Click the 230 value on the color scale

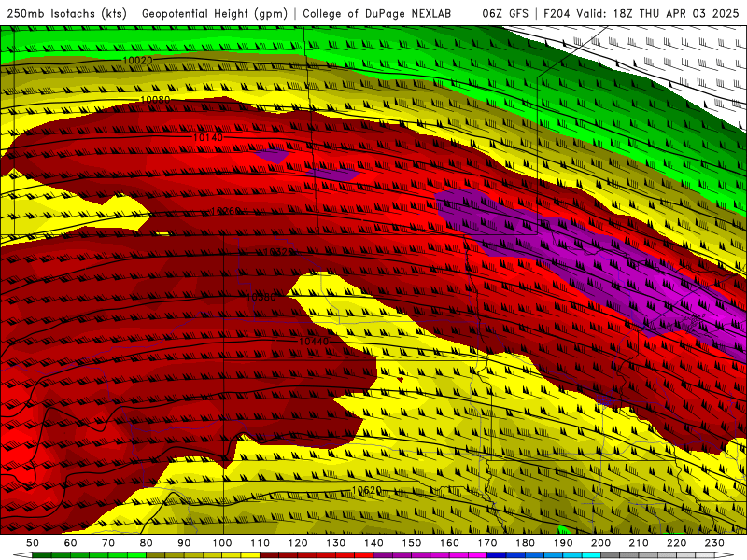714,543
